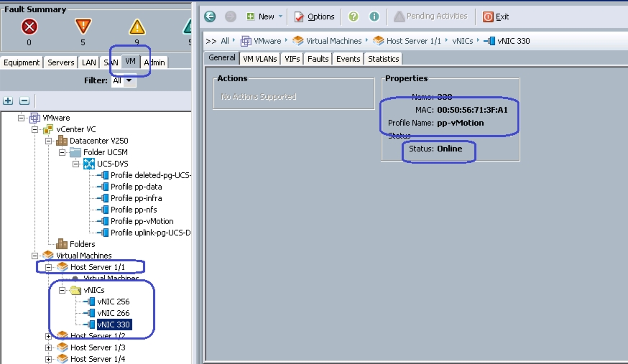Select vNIC 256 in the tree
This screenshot has width=628, height=364.
tap(114, 302)
